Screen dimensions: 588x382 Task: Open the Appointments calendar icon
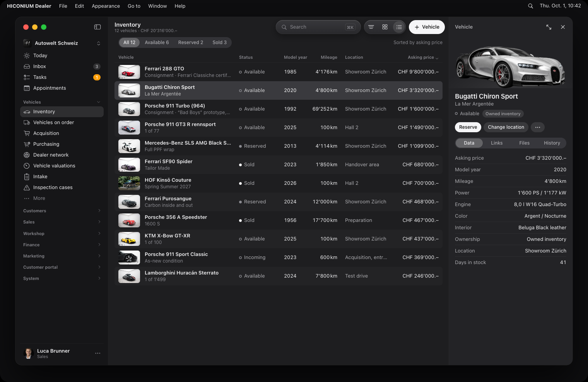click(27, 88)
